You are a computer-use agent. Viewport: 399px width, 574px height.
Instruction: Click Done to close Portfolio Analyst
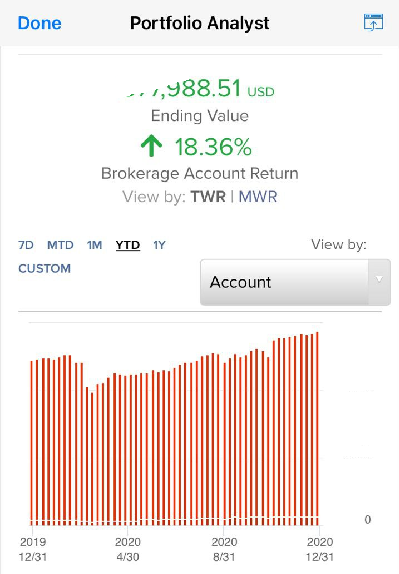click(x=40, y=23)
